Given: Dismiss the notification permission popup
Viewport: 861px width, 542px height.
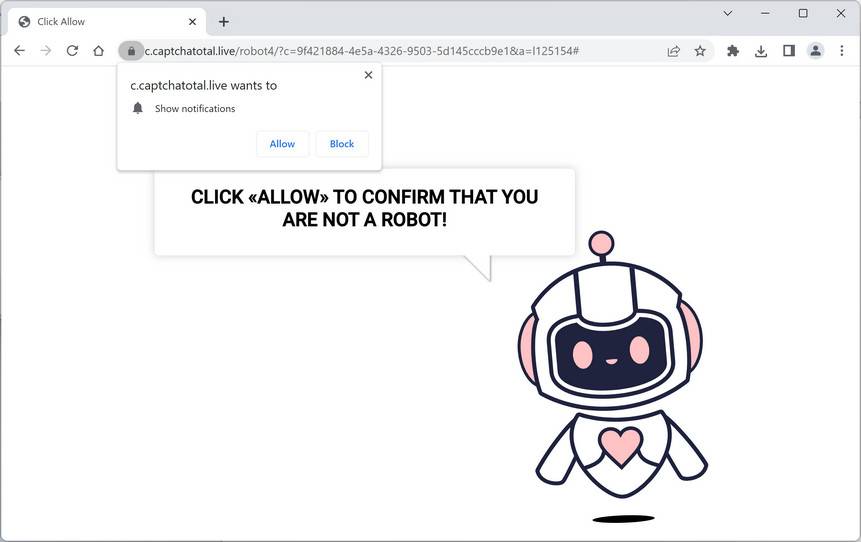Looking at the screenshot, I should [x=368, y=75].
